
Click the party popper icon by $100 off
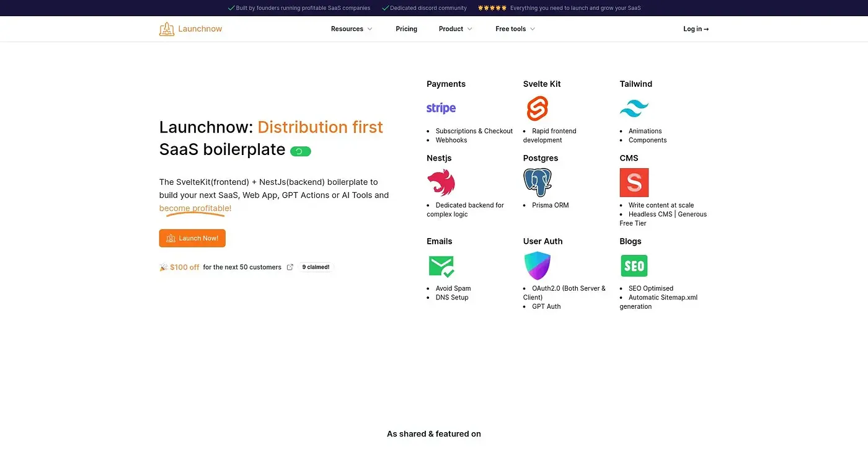(164, 267)
